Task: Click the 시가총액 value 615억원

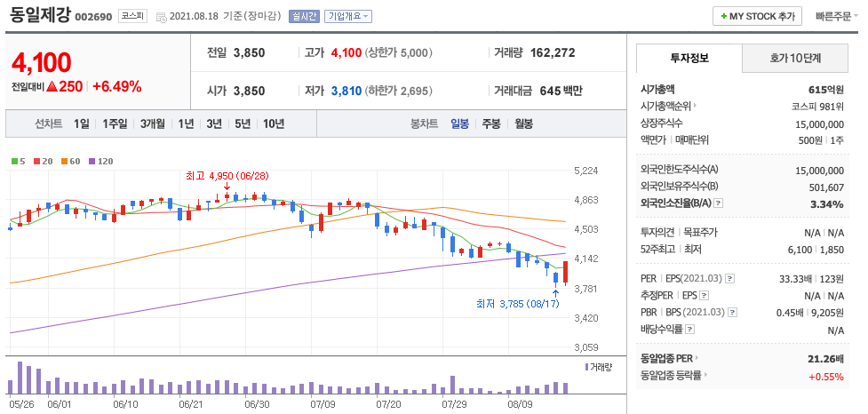Action: tap(826, 89)
